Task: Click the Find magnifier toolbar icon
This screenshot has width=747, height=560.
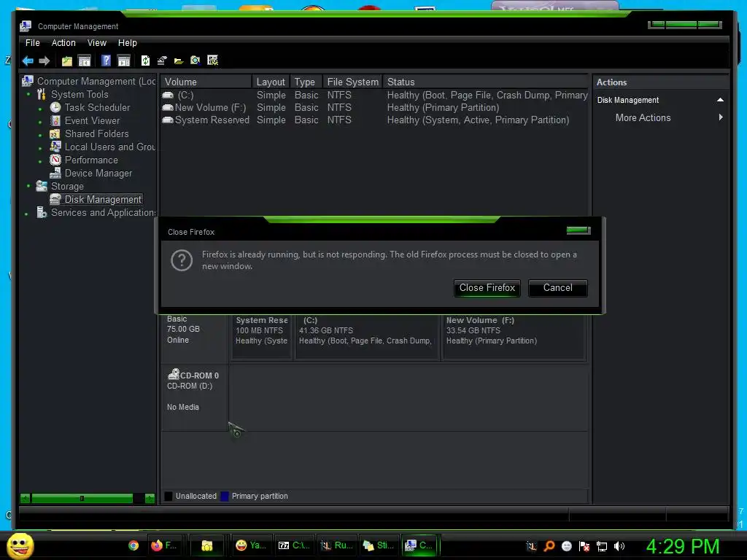Action: click(196, 61)
